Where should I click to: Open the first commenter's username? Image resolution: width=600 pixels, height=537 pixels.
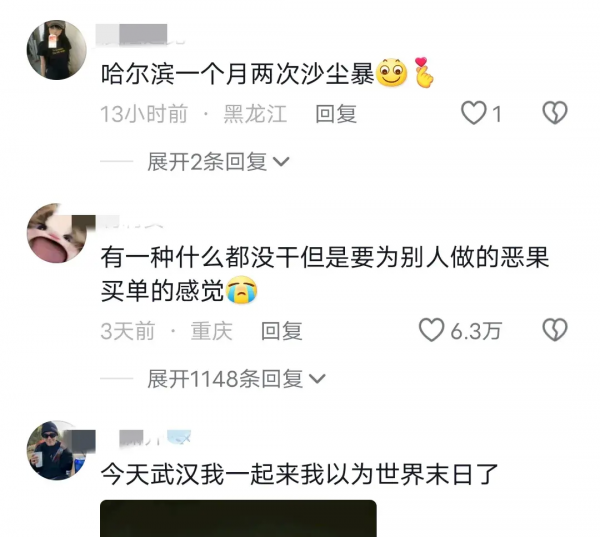[x=140, y=34]
